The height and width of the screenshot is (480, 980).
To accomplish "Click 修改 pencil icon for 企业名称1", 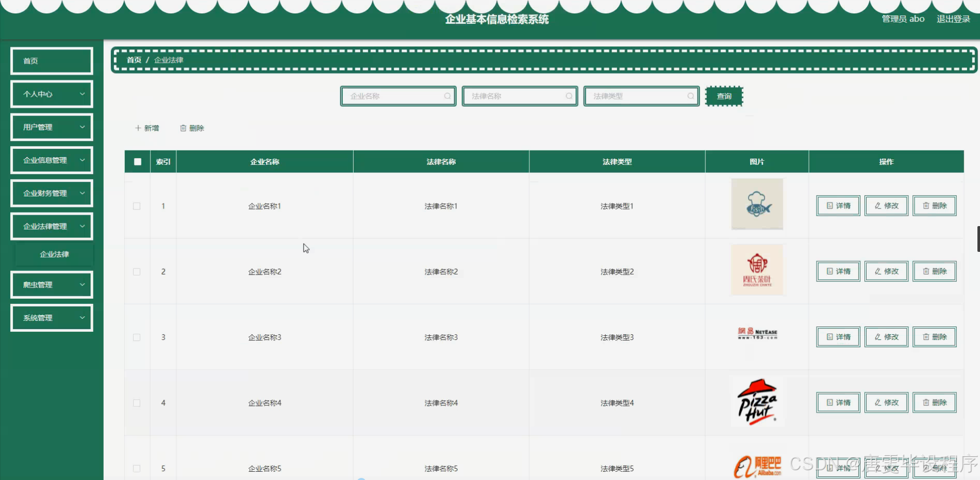I will [877, 205].
